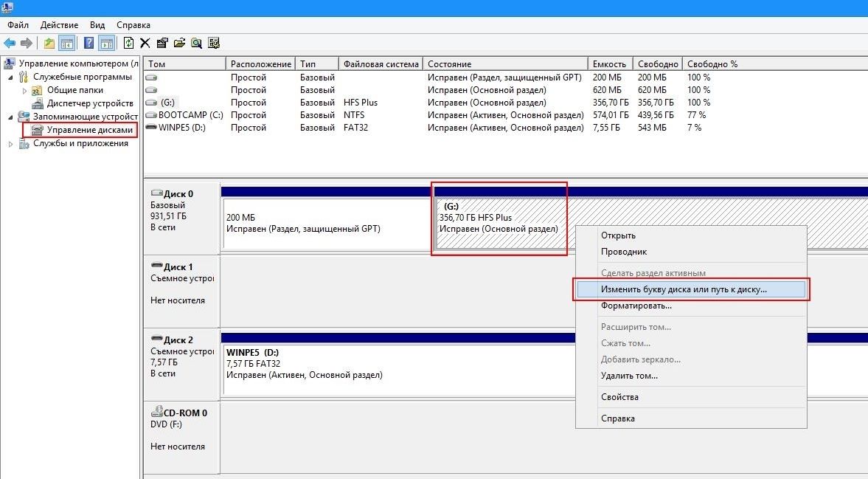Screen dimensions: 868x479
Task: Click the 574,01 ГБ capacity cell
Action: click(x=611, y=115)
